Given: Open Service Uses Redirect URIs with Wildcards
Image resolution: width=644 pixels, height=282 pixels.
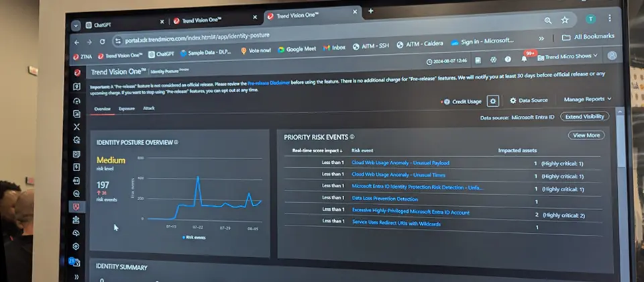Looking at the screenshot, I should pyautogui.click(x=396, y=223).
